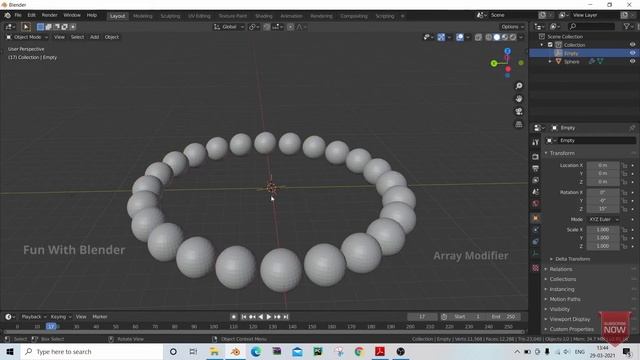The height and width of the screenshot is (360, 640).
Task: Toggle X-ray mode
Action: tap(478, 37)
